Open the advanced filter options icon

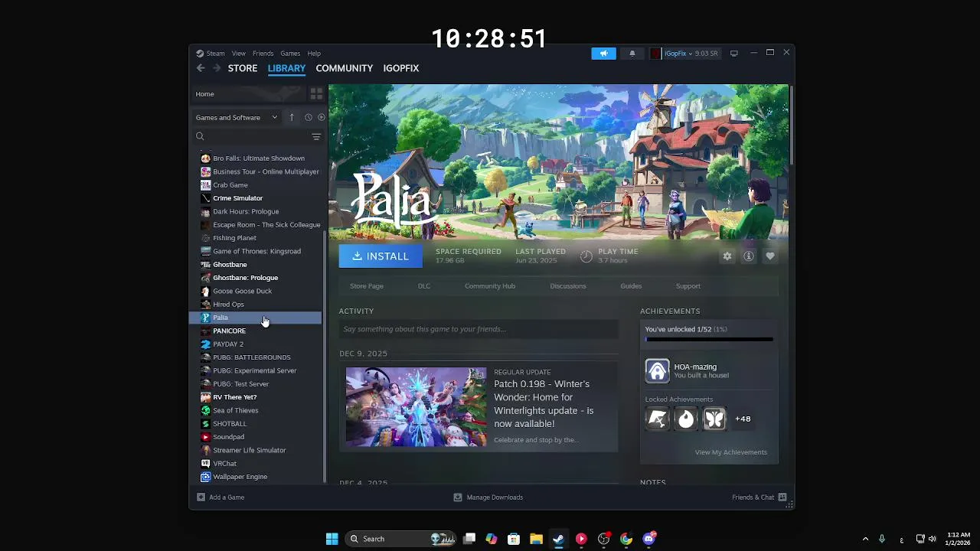(316, 136)
